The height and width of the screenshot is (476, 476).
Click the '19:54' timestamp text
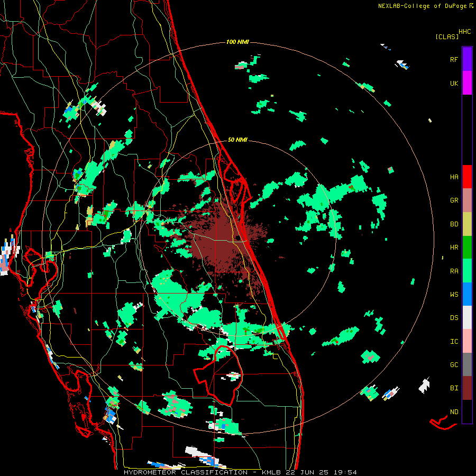tap(345, 472)
